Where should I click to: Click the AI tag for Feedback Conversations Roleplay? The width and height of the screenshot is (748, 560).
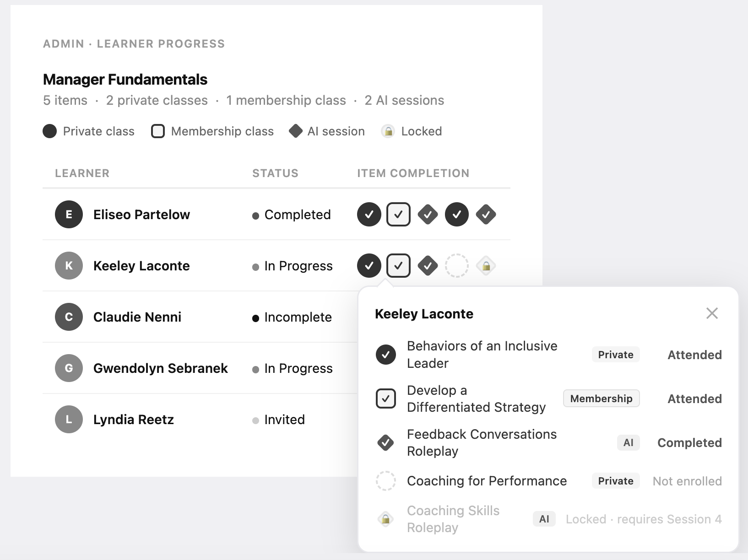(629, 442)
